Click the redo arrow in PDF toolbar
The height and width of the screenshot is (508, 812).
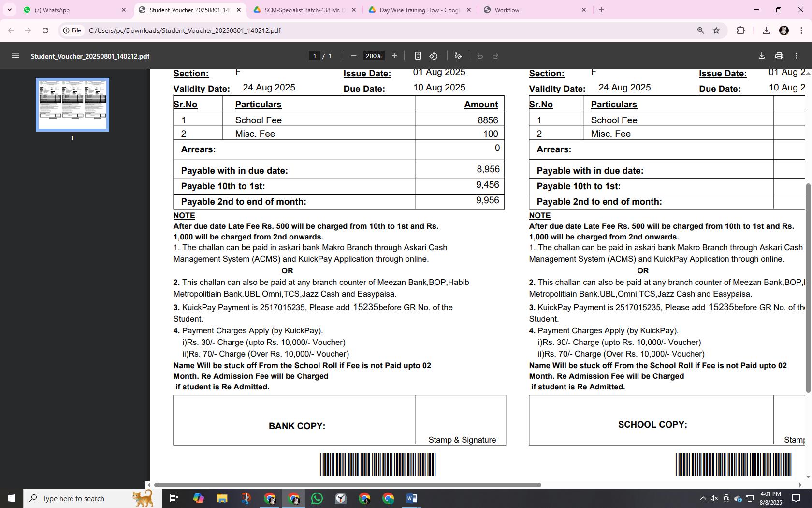495,56
